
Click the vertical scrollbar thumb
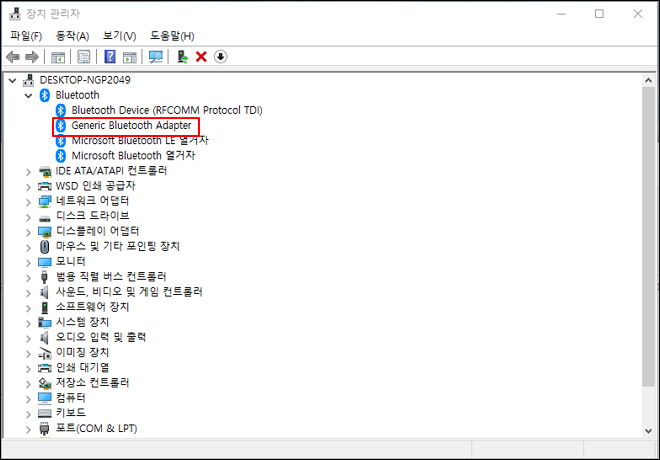(x=648, y=237)
